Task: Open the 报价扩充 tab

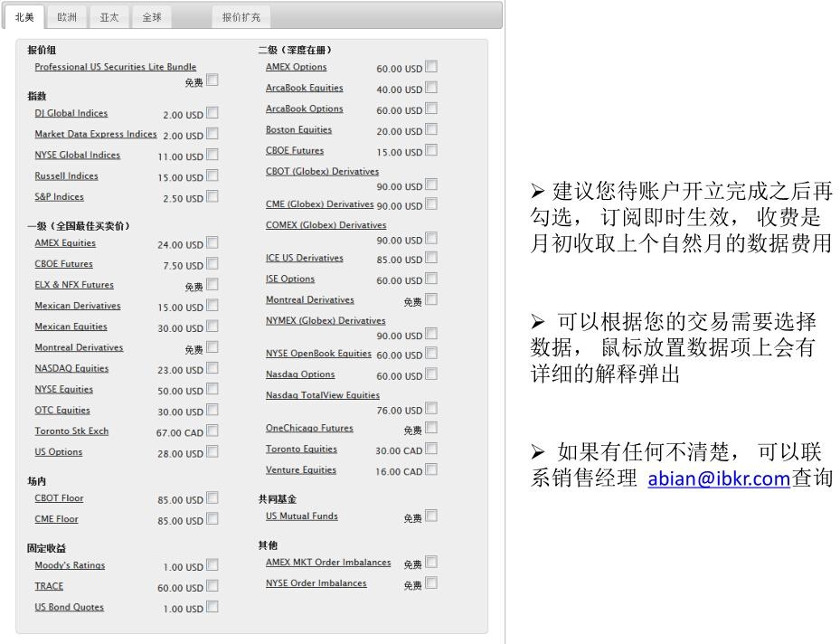Action: click(x=241, y=17)
